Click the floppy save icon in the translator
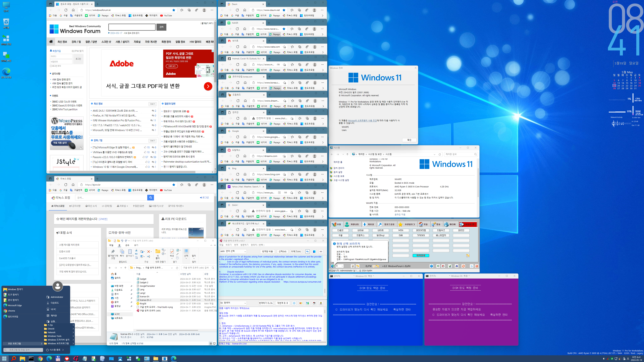Image resolution: width=644 pixels, height=362 pixels. (308, 303)
